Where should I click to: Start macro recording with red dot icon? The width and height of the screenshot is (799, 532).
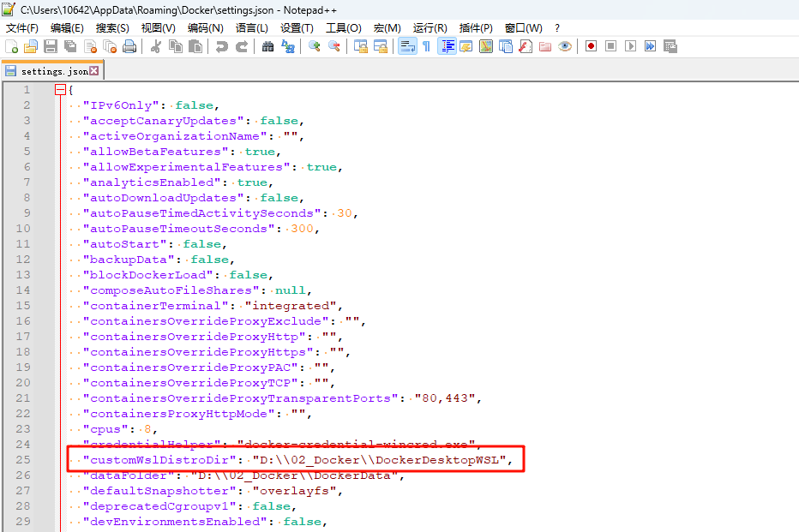pos(591,46)
